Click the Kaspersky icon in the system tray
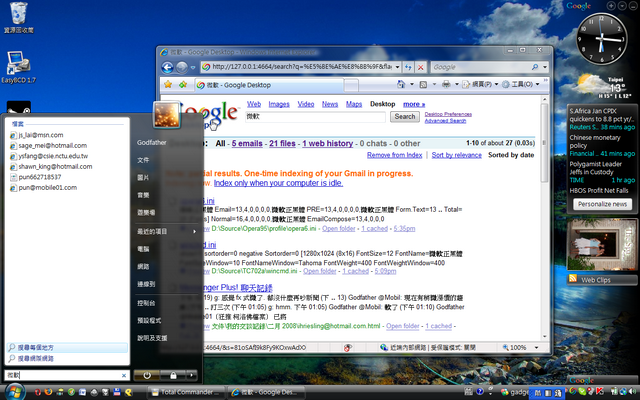640x400 pixels. pos(600,392)
